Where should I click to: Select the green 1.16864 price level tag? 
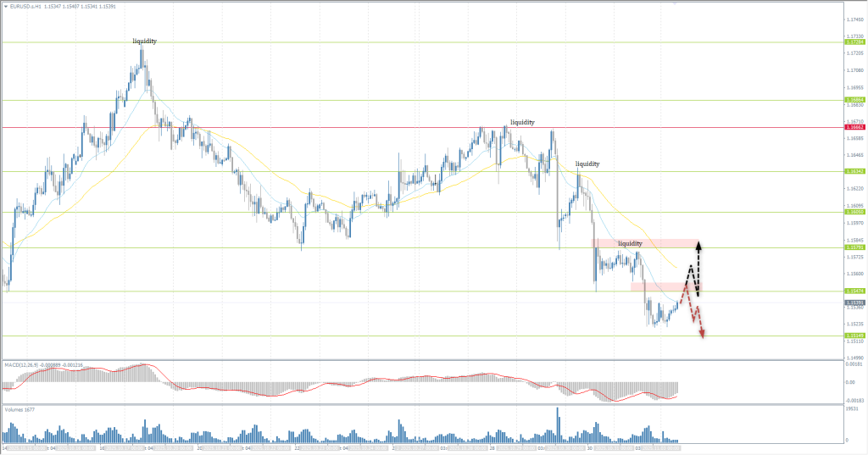point(854,100)
